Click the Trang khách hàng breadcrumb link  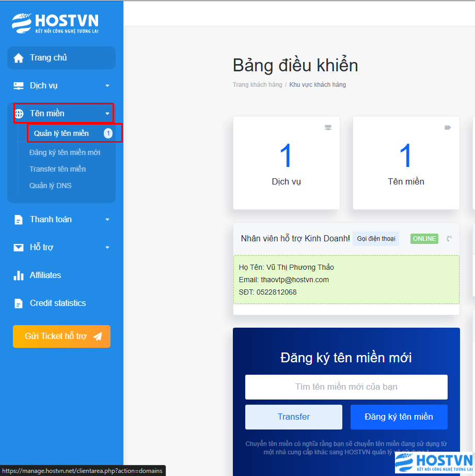coord(257,85)
